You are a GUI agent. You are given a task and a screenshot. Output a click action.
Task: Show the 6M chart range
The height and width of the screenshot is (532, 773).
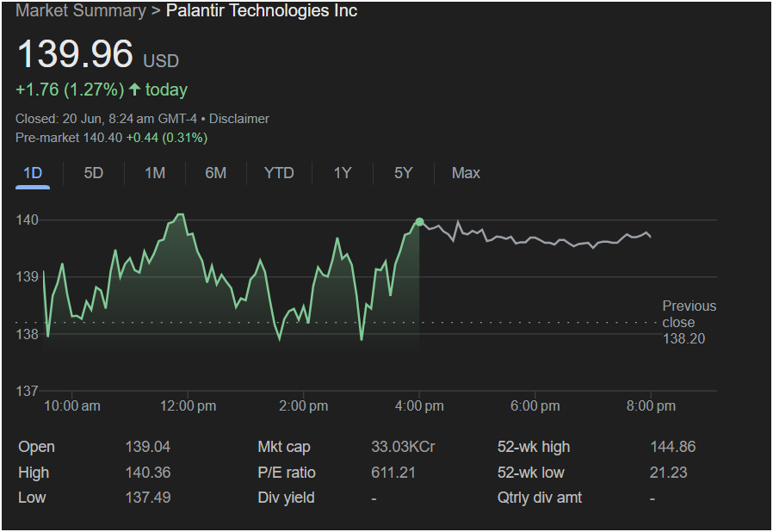pyautogui.click(x=215, y=173)
